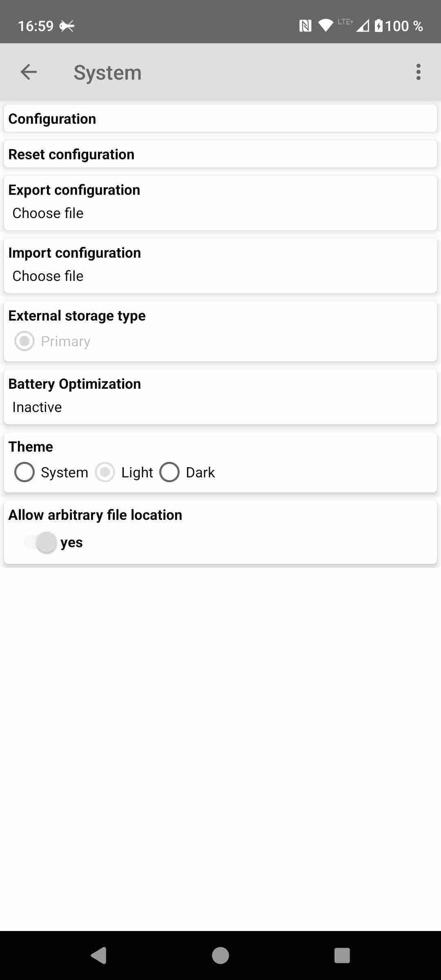Image resolution: width=441 pixels, height=980 pixels.
Task: Select Primary external storage type
Action: click(24, 341)
